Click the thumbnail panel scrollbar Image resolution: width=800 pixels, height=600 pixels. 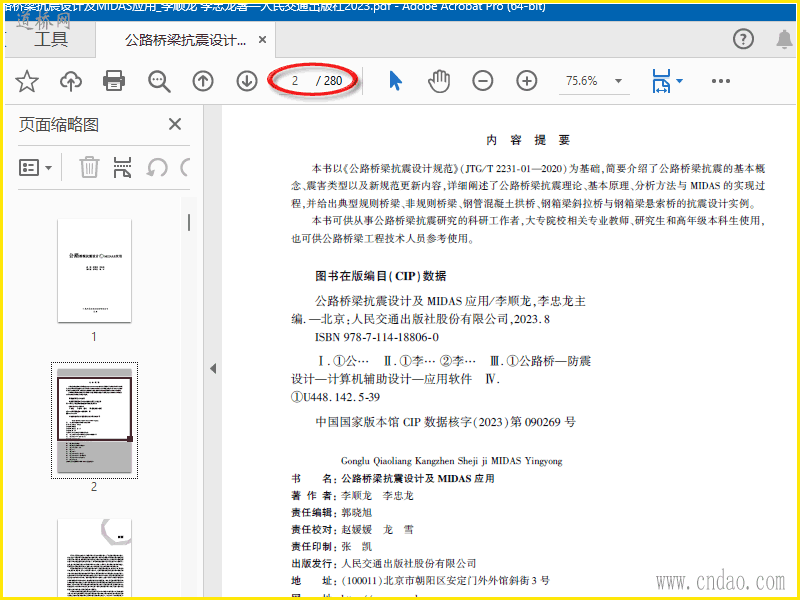click(189, 222)
